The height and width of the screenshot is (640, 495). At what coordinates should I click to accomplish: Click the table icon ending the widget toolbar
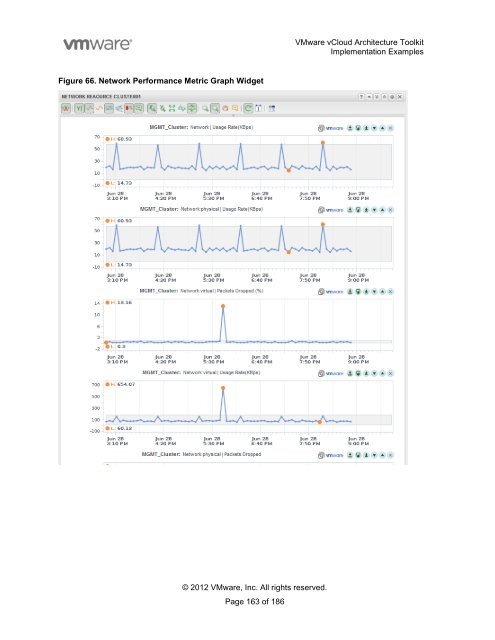pos(272,108)
